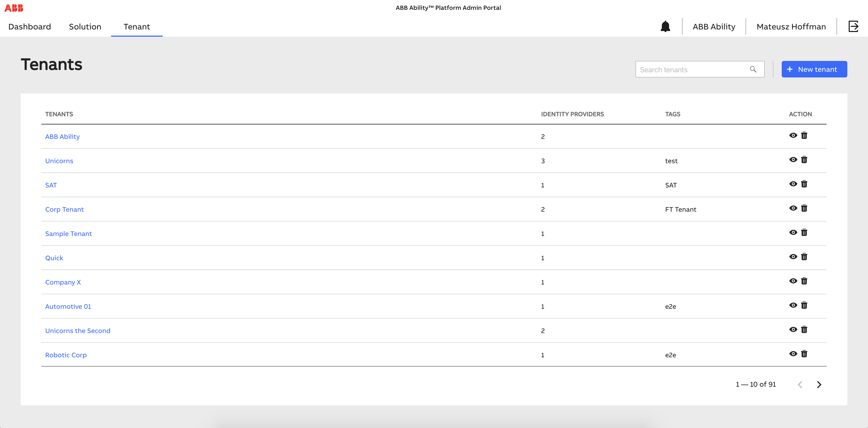The image size is (868, 428).
Task: Open the Sample Tenant link
Action: [68, 234]
